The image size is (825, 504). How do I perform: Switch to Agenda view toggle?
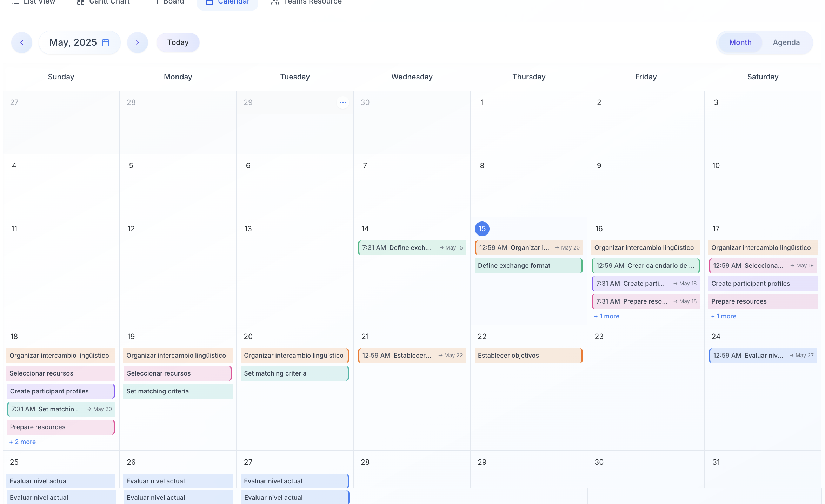click(x=786, y=42)
